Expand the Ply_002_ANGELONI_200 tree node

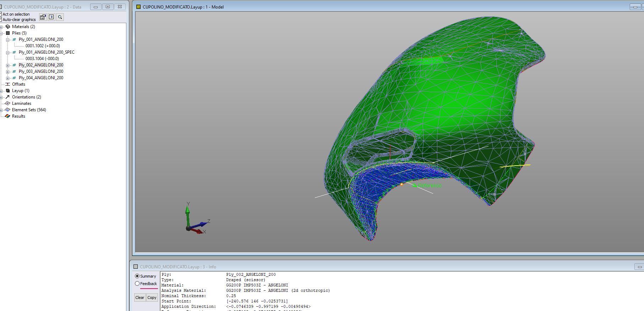[7, 65]
